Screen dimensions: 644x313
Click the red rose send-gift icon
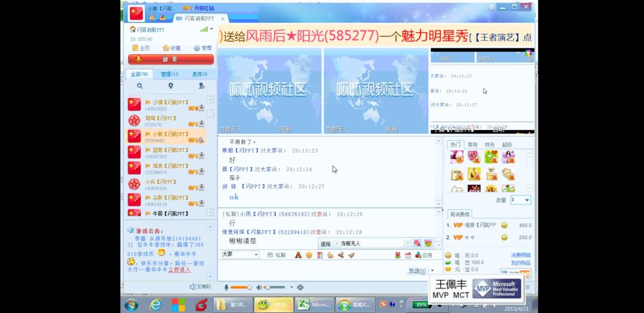[417, 243]
